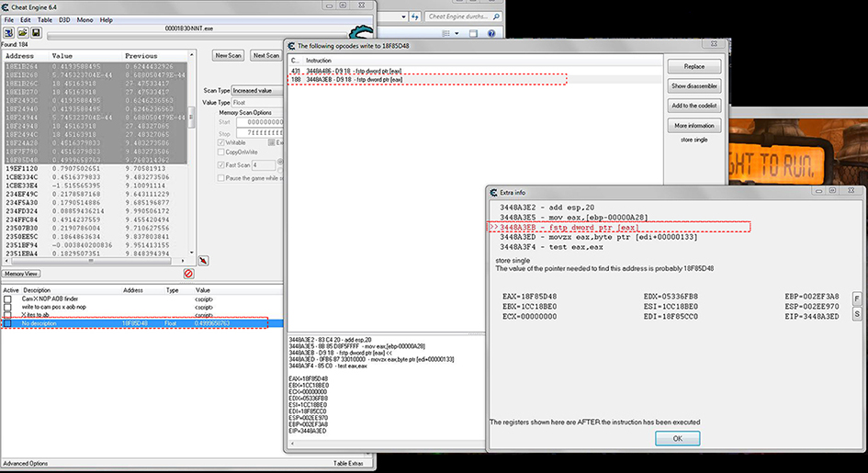Click OK in the Extra info dialog

click(x=677, y=438)
